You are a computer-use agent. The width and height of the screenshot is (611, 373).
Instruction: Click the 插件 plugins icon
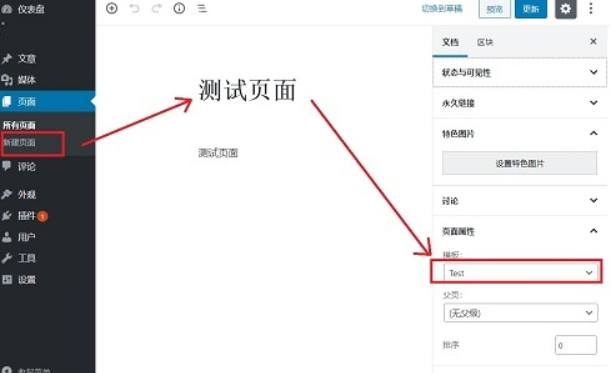(x=7, y=216)
